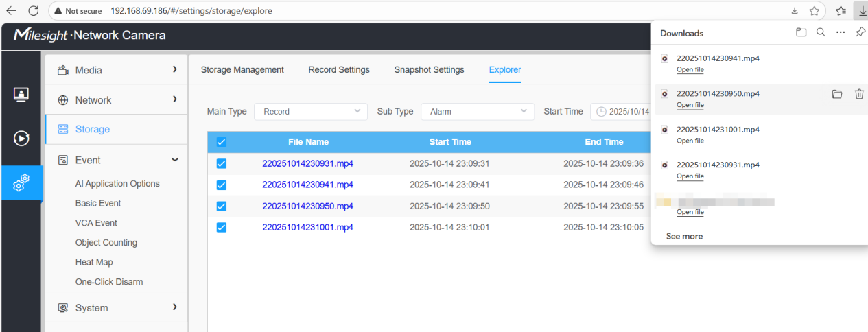Click the Start Time date field
868x332 pixels.
[620, 111]
